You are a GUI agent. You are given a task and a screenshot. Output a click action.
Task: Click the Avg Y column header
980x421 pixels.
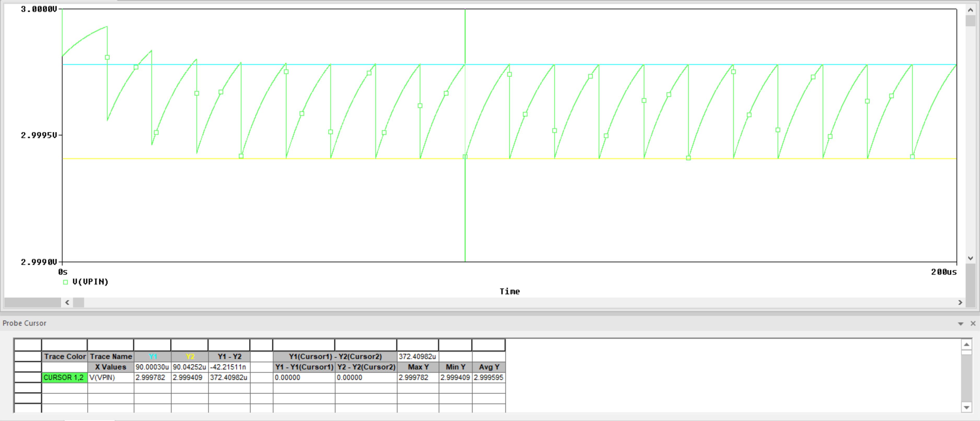point(489,367)
